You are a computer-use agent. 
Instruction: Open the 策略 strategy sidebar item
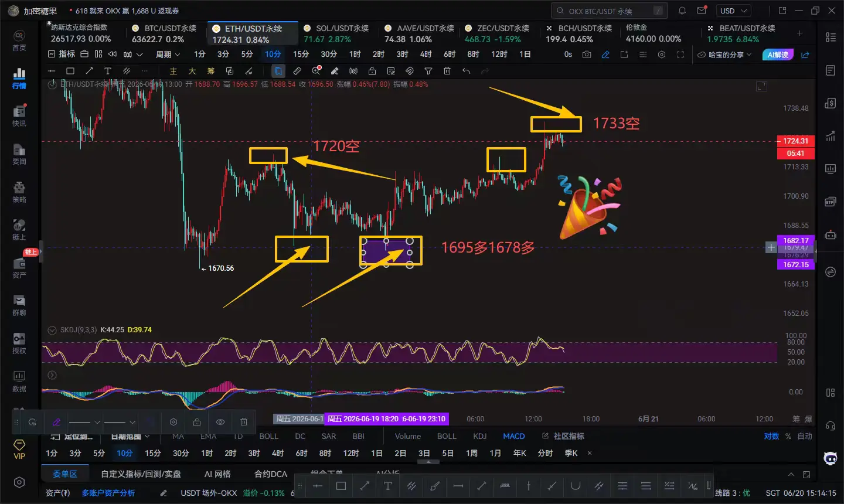pos(19,192)
